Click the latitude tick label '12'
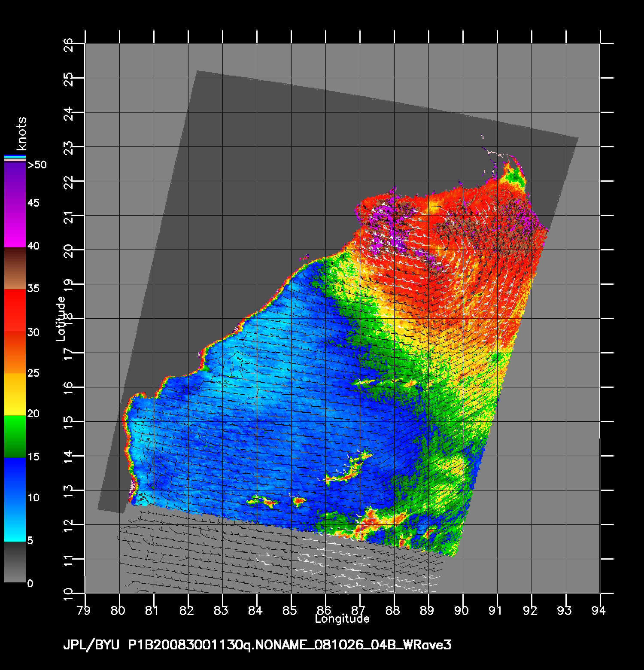This screenshot has width=644, height=670. 68,526
